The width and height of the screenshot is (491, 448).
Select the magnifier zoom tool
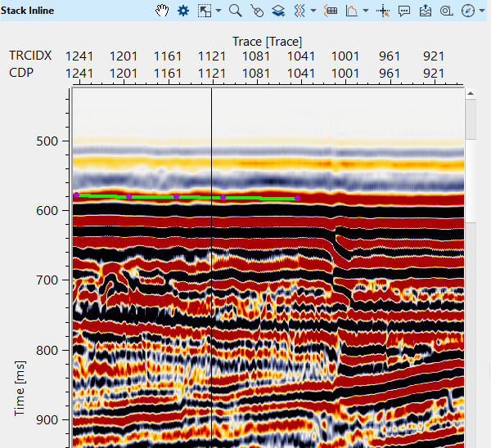click(235, 11)
